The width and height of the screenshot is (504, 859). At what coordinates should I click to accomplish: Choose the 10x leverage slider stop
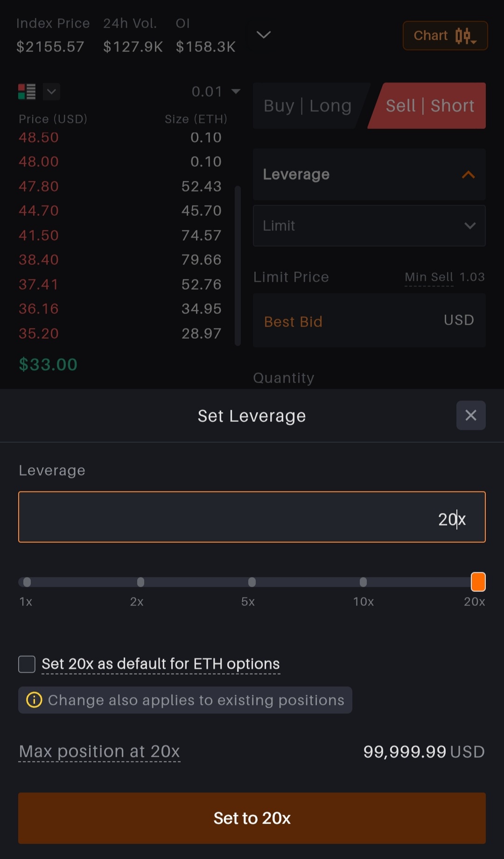point(363,582)
